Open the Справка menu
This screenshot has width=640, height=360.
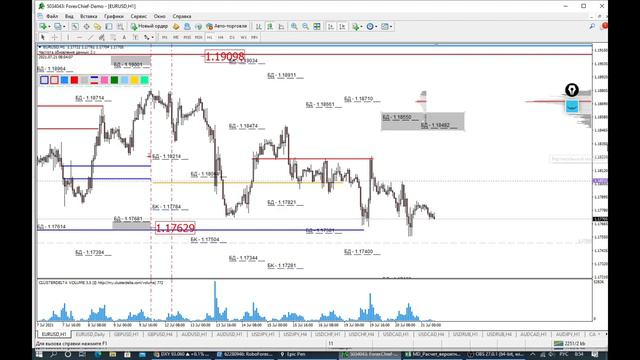[182, 16]
